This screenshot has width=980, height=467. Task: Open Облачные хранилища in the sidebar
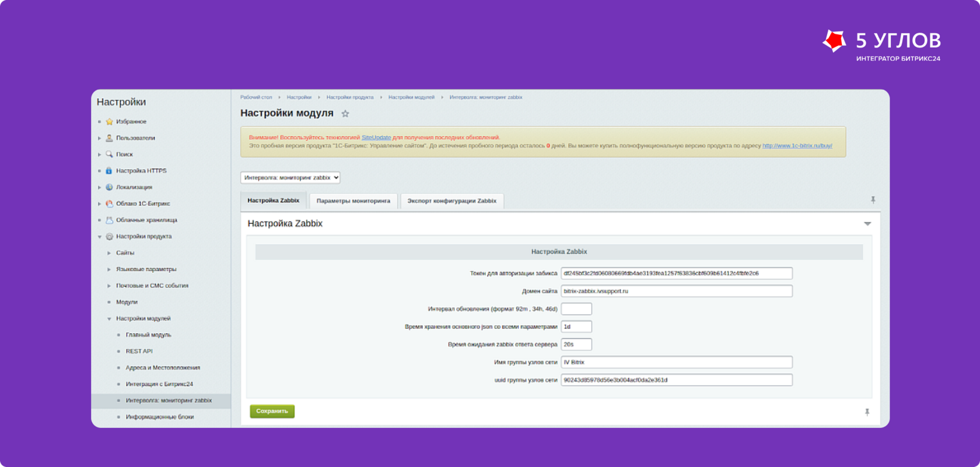click(x=146, y=220)
